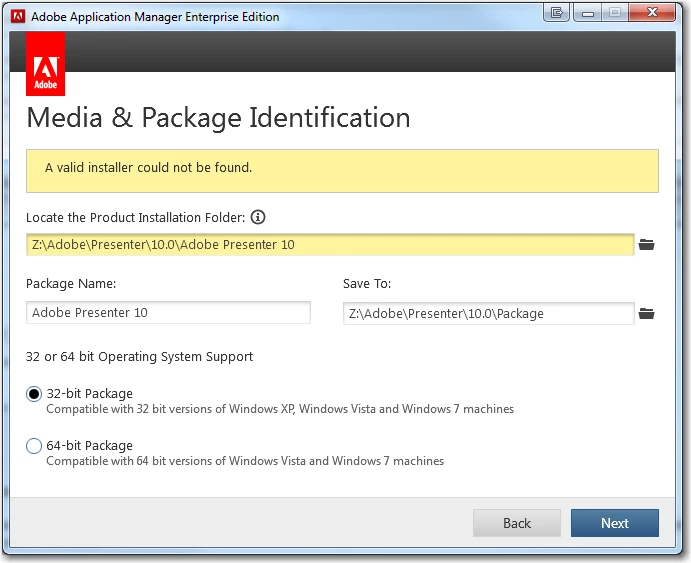Click the 32-bit compatibility description text
Image resolution: width=691 pixels, height=563 pixels.
pos(280,409)
